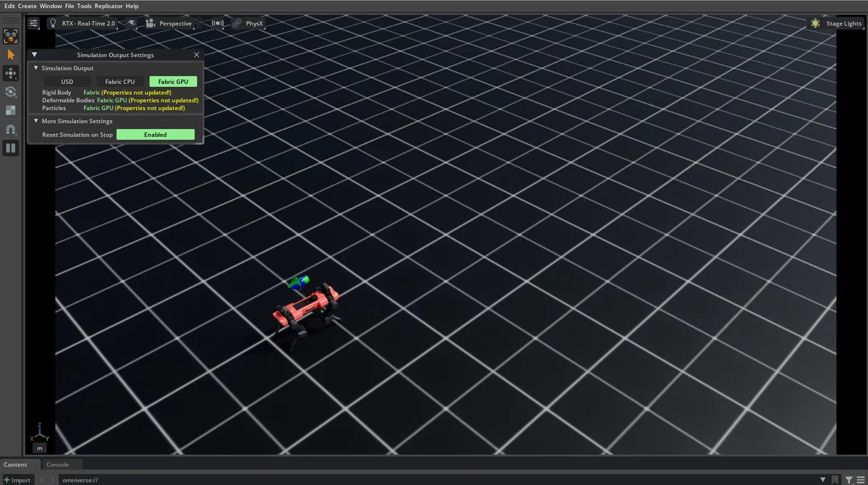Image resolution: width=868 pixels, height=485 pixels.
Task: Close the Simulation Output Settings window
Action: click(x=197, y=54)
